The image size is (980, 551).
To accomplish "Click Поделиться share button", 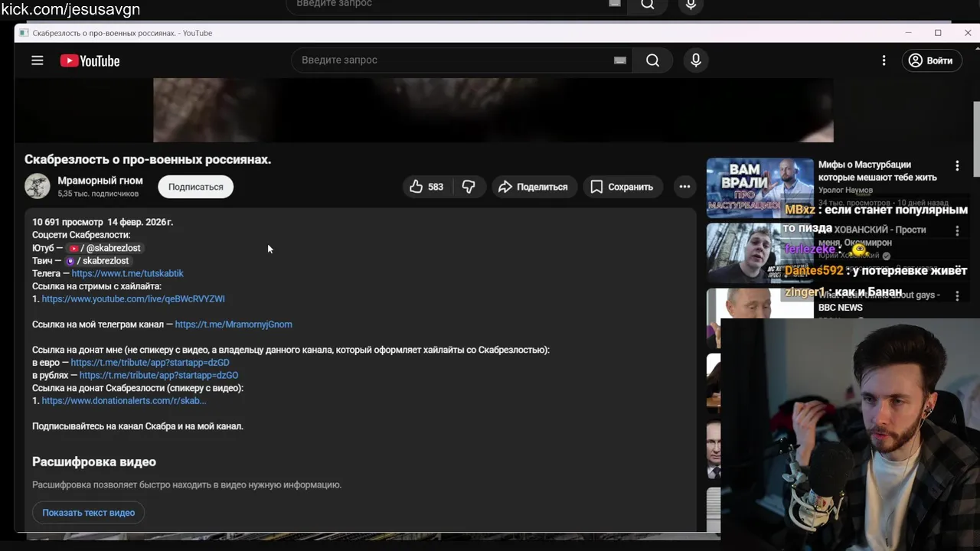I will (533, 187).
